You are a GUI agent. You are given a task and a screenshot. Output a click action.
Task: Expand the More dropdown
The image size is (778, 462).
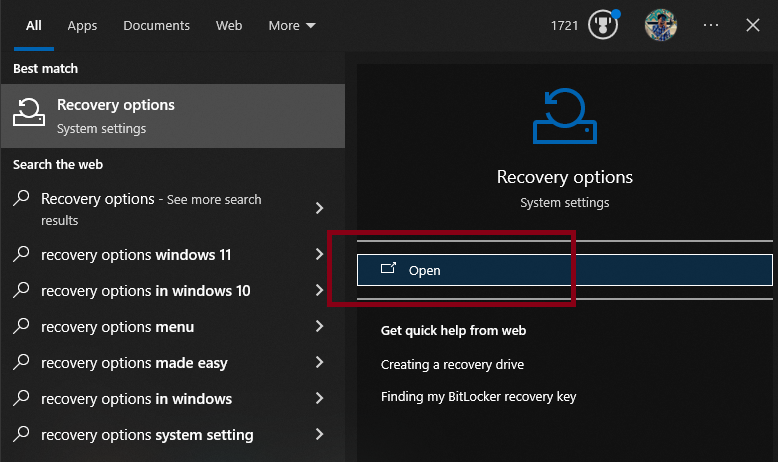(x=292, y=25)
